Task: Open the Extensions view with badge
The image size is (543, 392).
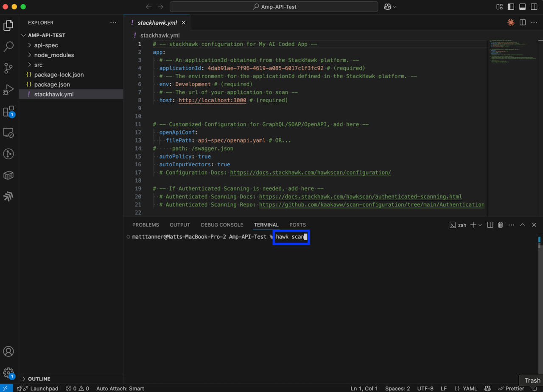Action: pos(8,112)
